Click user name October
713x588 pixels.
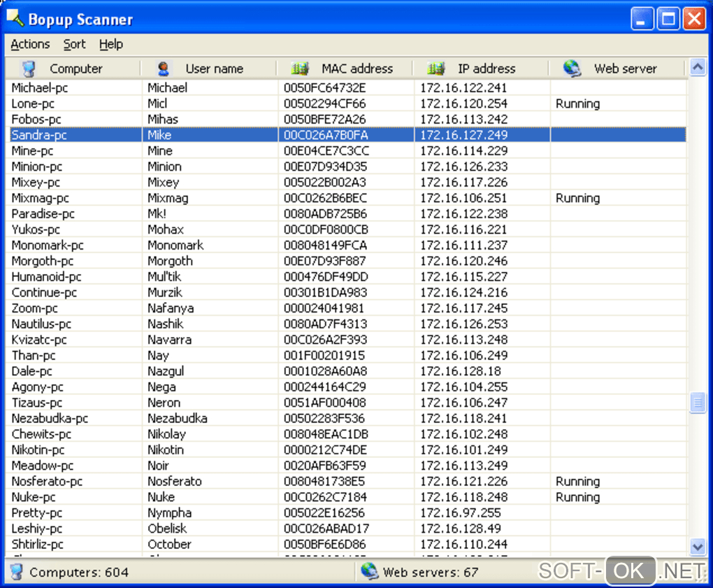click(x=170, y=545)
